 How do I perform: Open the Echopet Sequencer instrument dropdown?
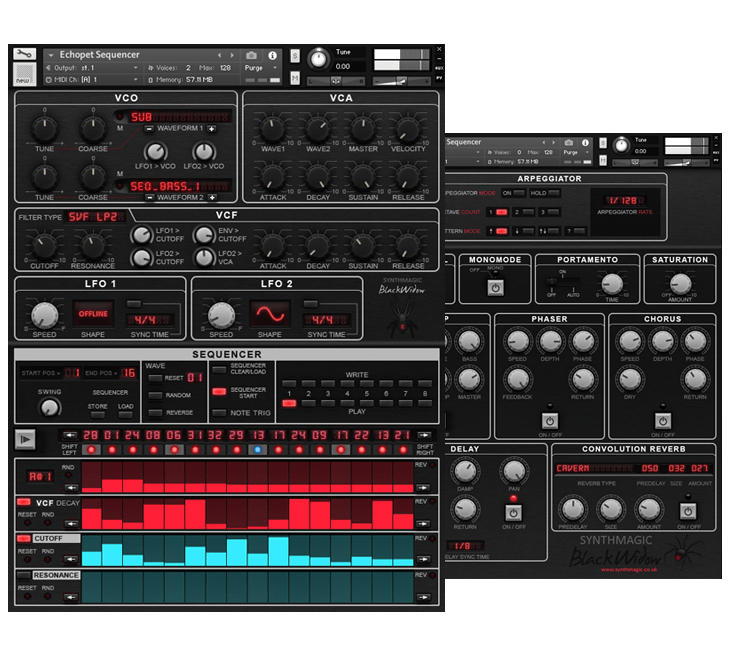pyautogui.click(x=51, y=55)
